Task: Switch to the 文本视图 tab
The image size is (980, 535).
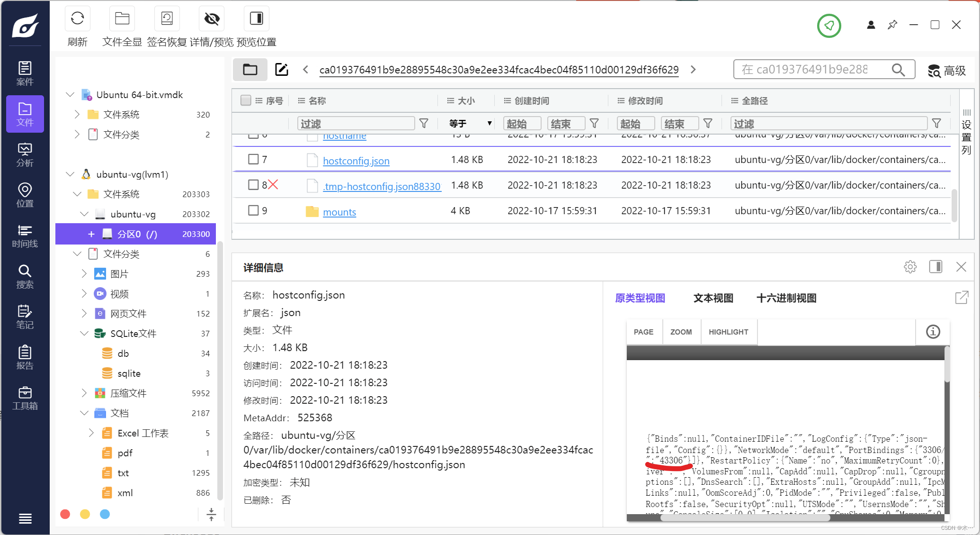Action: click(713, 298)
